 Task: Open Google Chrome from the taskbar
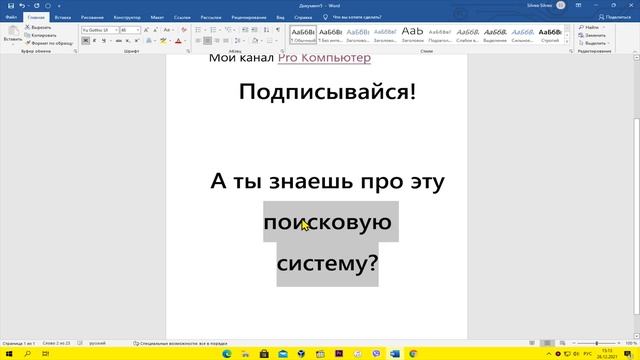[x=413, y=353]
